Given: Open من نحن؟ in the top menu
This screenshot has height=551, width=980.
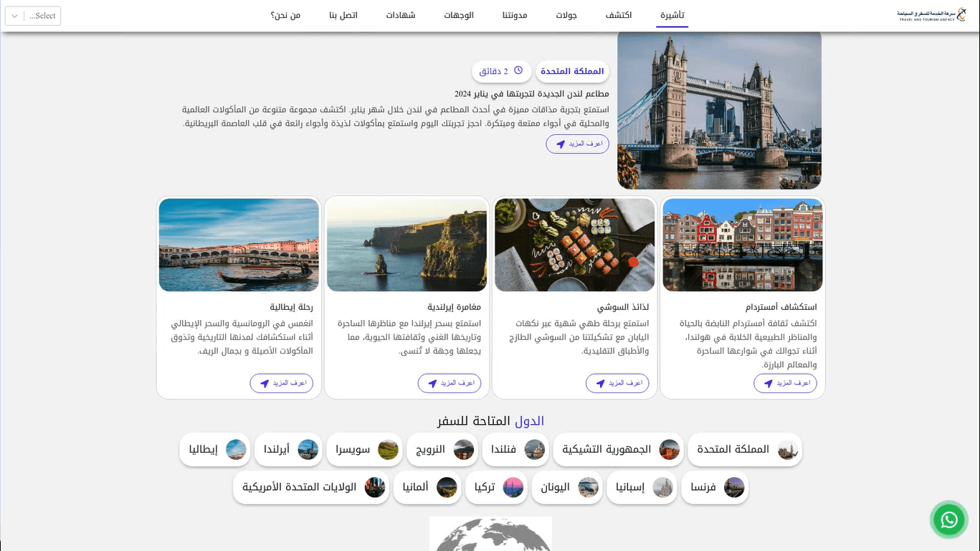Looking at the screenshot, I should point(285,15).
